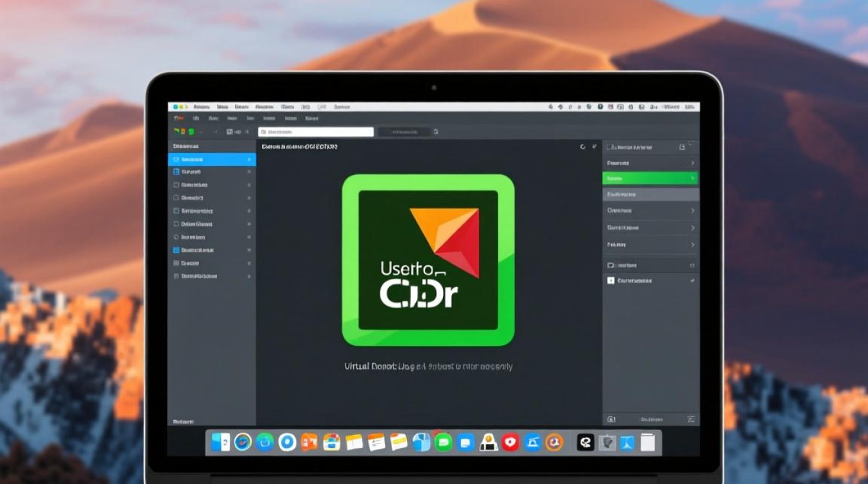Click the red shield app in dock
The image size is (868, 484).
coord(511,442)
